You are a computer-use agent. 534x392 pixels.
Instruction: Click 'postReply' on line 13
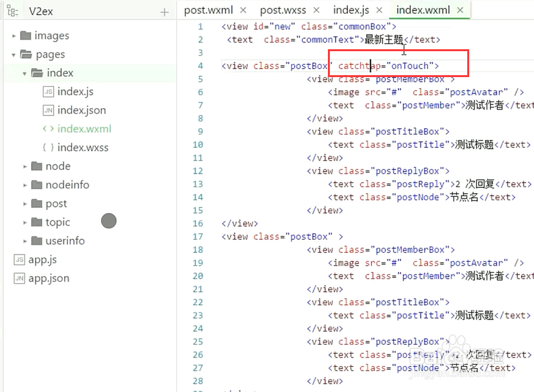421,184
